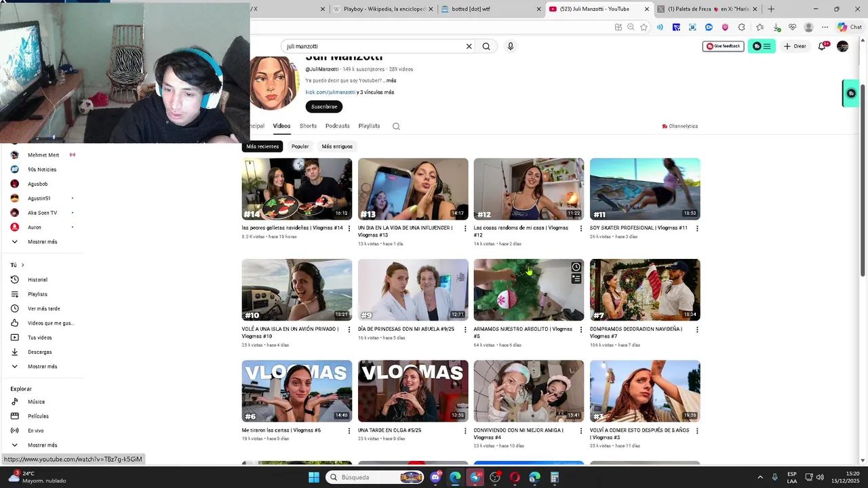The height and width of the screenshot is (488, 868).
Task: Search within channel using the tab-row magnifier
Action: [x=396, y=126]
